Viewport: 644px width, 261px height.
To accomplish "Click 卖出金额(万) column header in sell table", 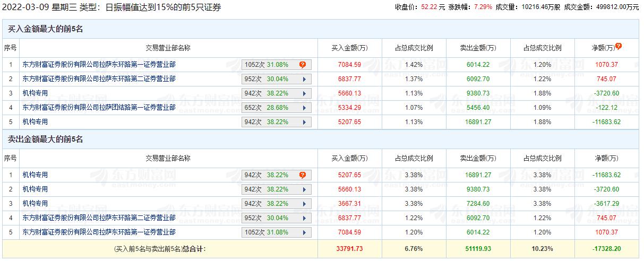I will (478, 158).
